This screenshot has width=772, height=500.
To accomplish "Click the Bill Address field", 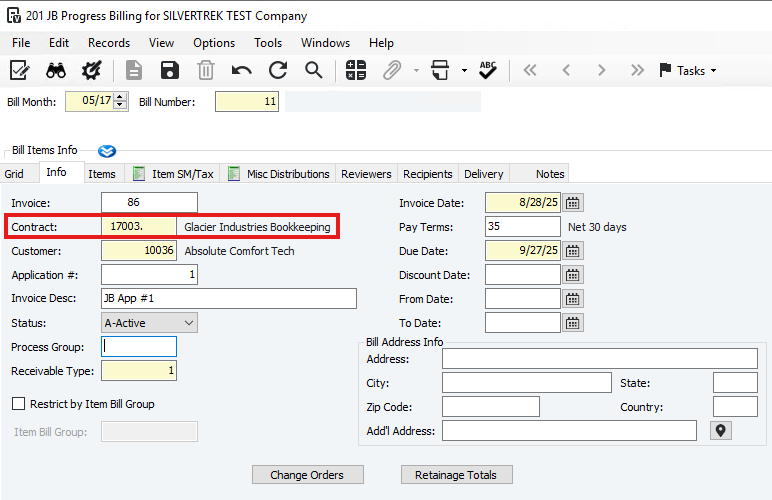I will coord(600,359).
